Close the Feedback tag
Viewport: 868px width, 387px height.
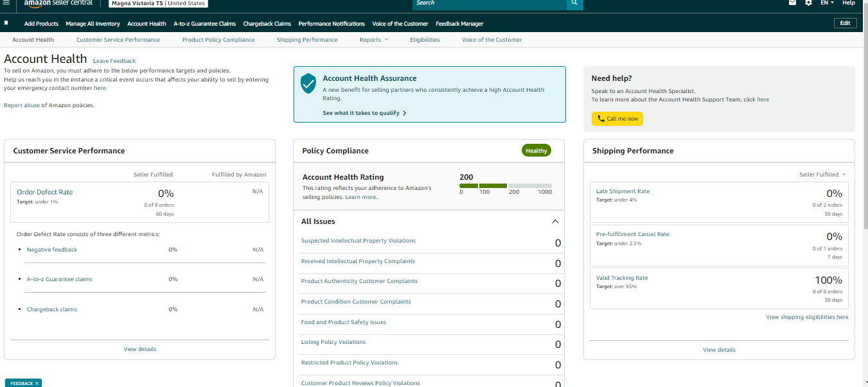coord(37,383)
